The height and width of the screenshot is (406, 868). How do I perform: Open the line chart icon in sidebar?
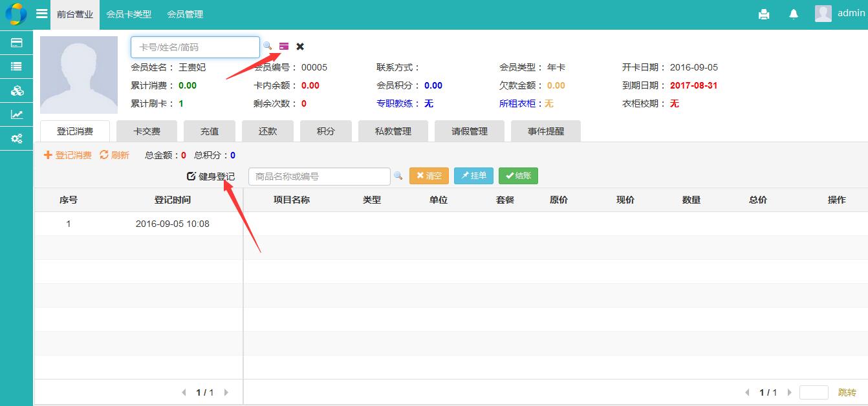click(17, 114)
